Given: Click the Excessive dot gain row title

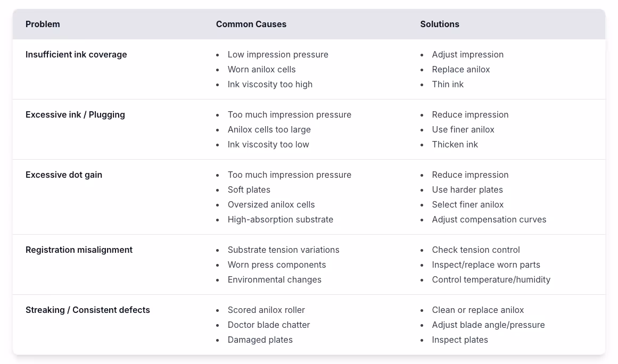Looking at the screenshot, I should point(64,175).
